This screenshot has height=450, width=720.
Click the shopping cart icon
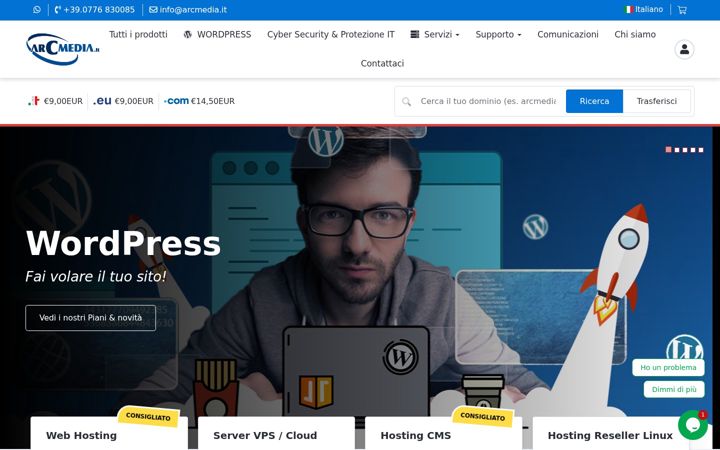[x=682, y=10]
